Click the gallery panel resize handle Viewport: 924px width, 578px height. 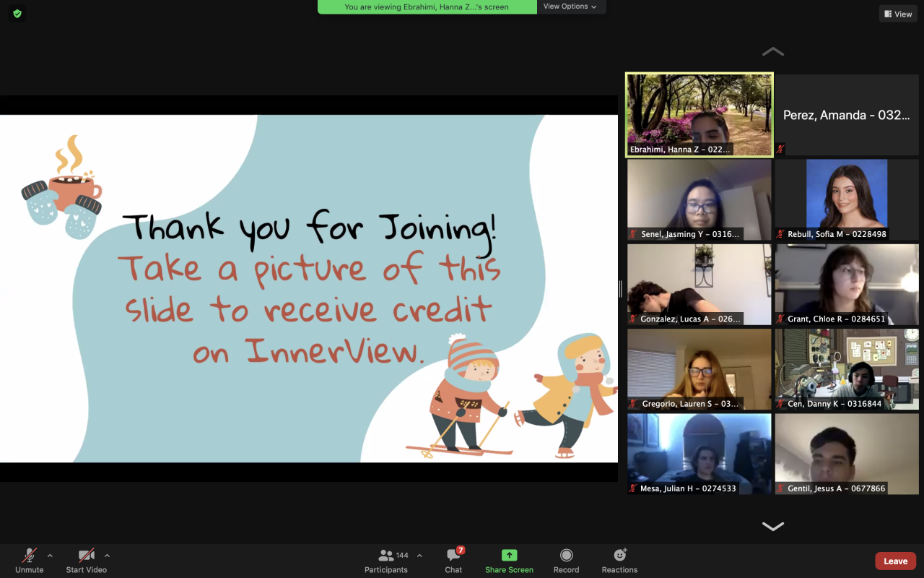click(621, 288)
